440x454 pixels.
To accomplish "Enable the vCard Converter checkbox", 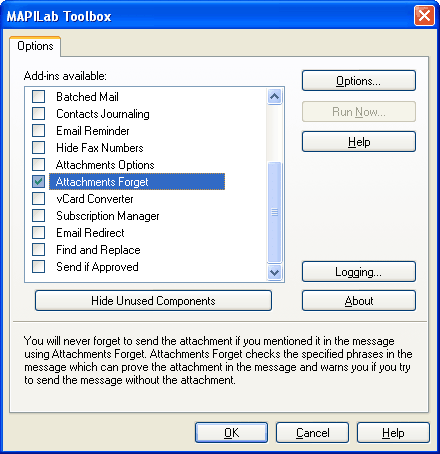I will point(38,199).
